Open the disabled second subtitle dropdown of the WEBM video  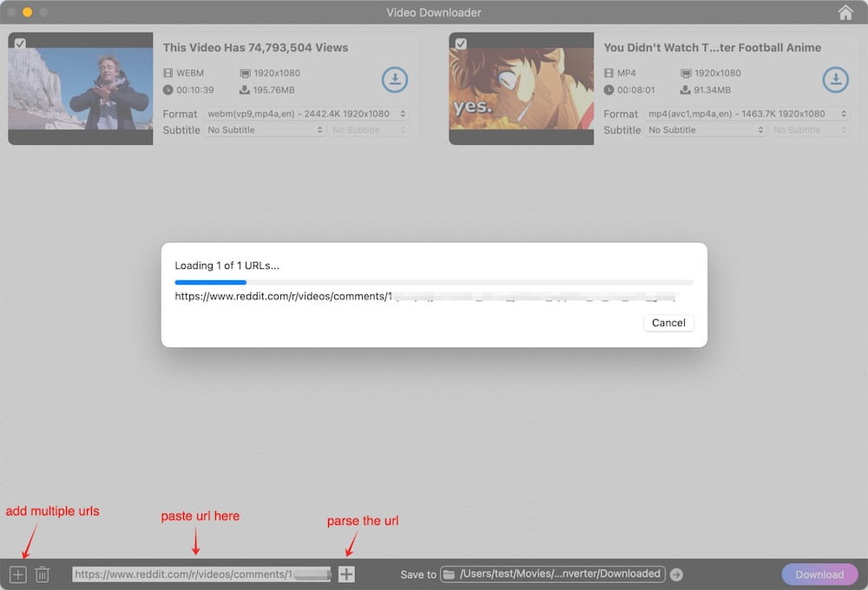(369, 129)
